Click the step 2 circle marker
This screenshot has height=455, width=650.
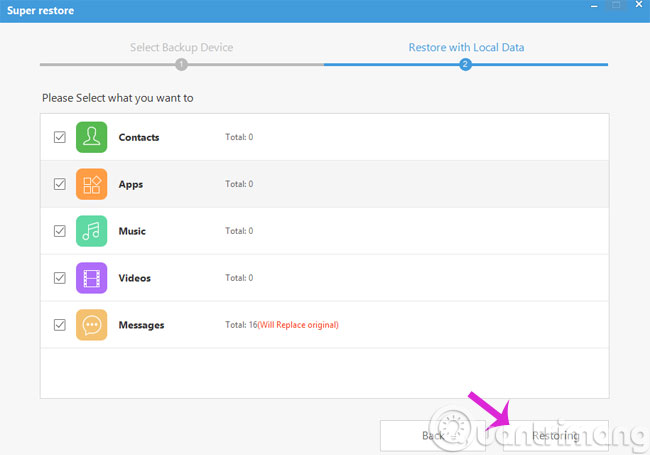point(465,64)
